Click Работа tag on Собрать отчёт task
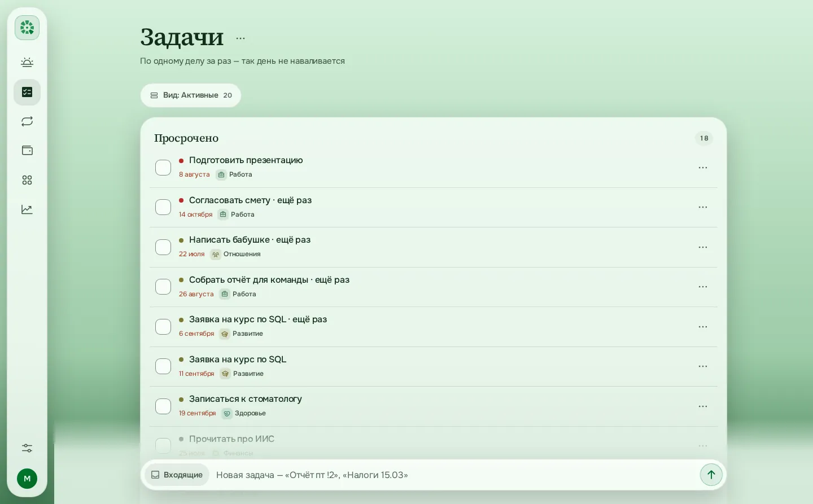 (x=238, y=294)
